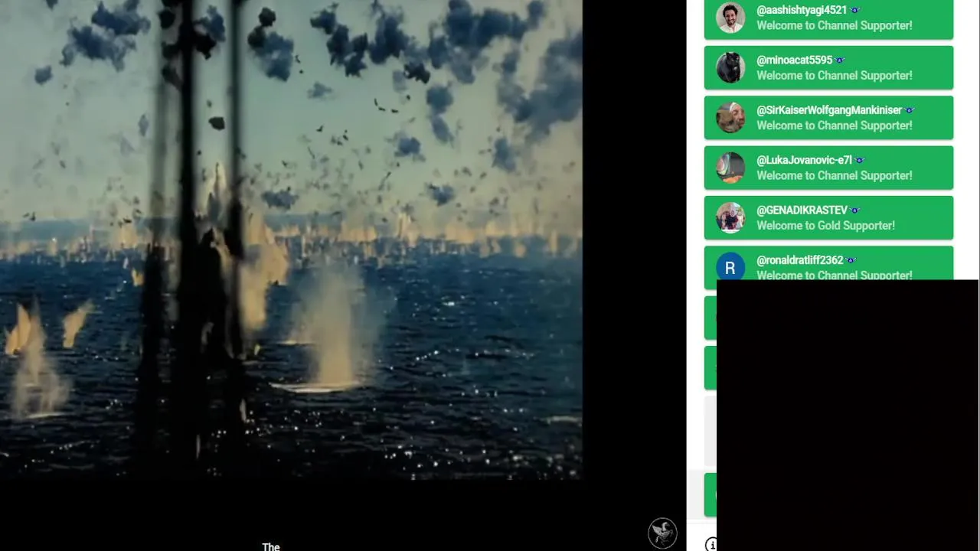Click member badge beside @LukaJovanovic-e7l
Viewport: 980px width, 551px height.
(x=860, y=161)
